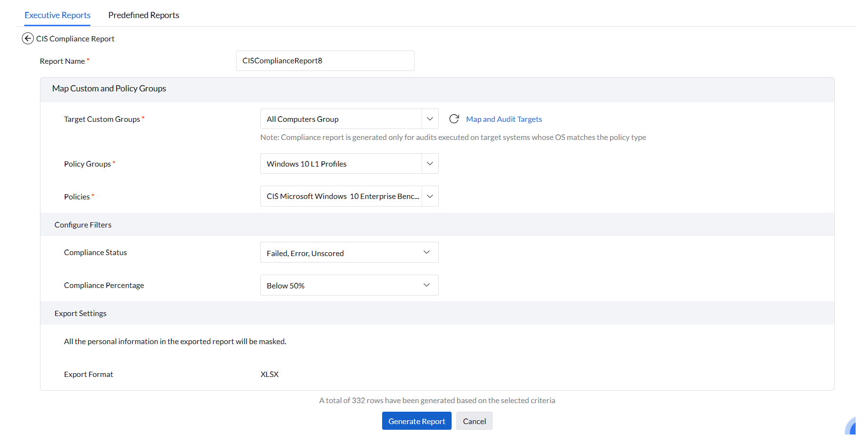The image size is (868, 445).
Task: Click the chevron arrow of Compliance Percentage
Action: (426, 285)
